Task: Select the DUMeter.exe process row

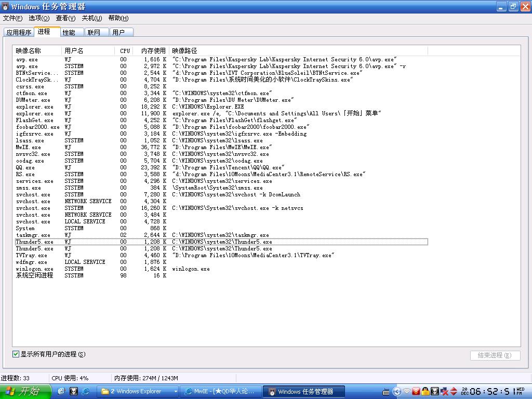Action: tap(221, 100)
